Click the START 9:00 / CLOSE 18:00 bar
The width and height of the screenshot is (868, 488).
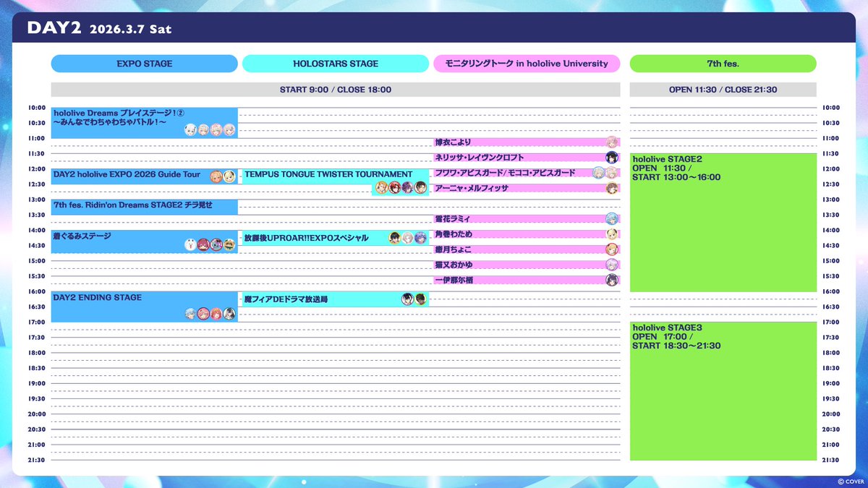(x=336, y=90)
